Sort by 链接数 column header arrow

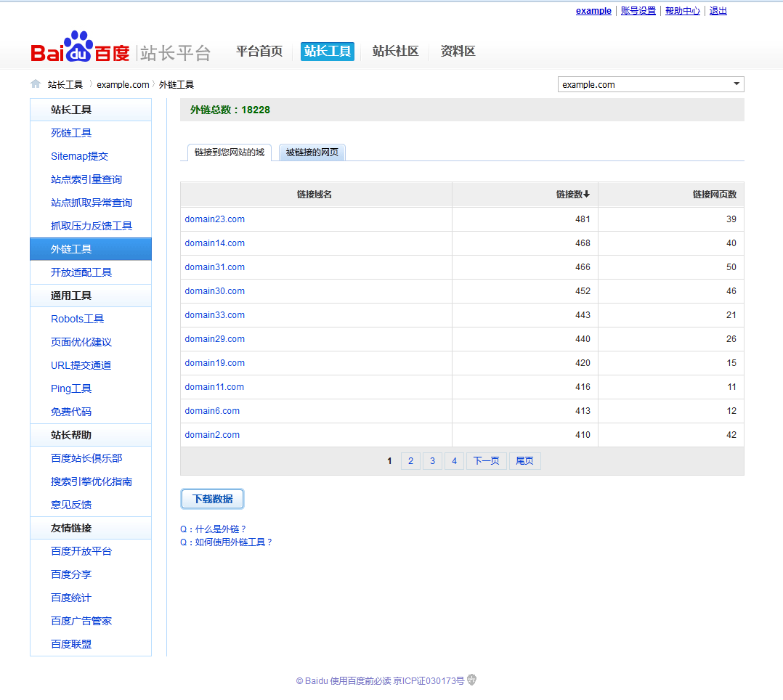[586, 195]
